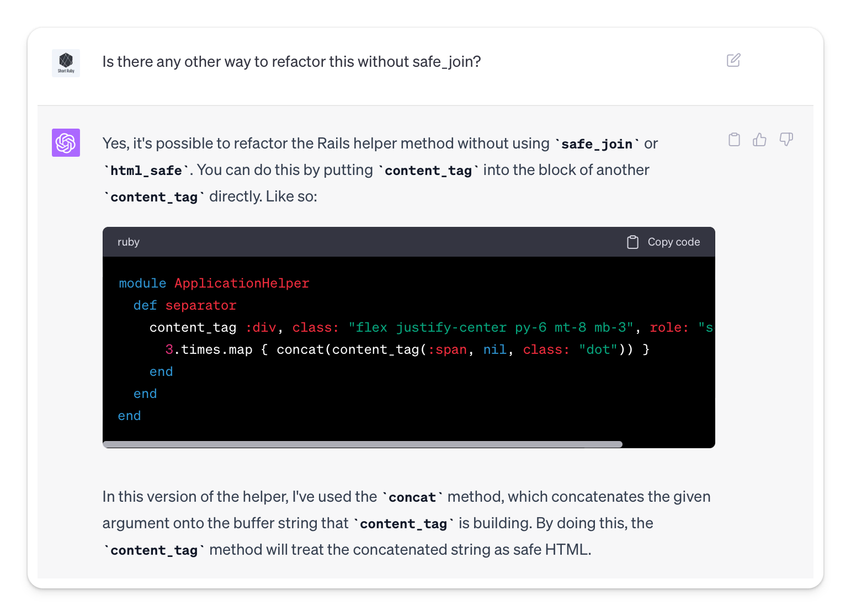Click the last end keyword in the code
This screenshot has height=616, width=851.
tap(129, 416)
